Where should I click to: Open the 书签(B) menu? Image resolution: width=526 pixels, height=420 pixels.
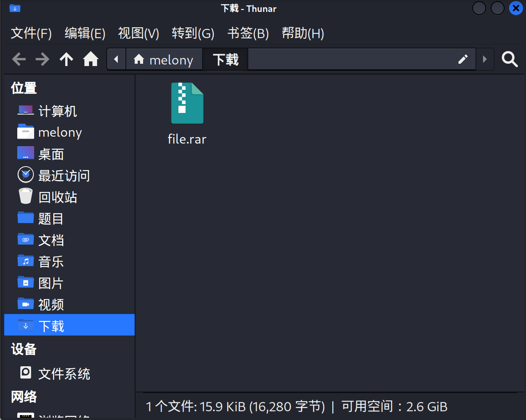tap(248, 33)
